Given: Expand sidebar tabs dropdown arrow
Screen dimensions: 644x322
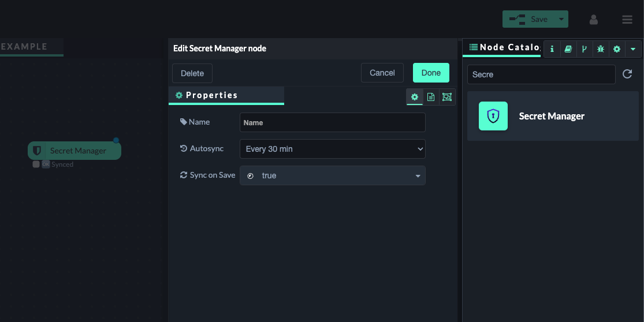Looking at the screenshot, I should click(633, 49).
